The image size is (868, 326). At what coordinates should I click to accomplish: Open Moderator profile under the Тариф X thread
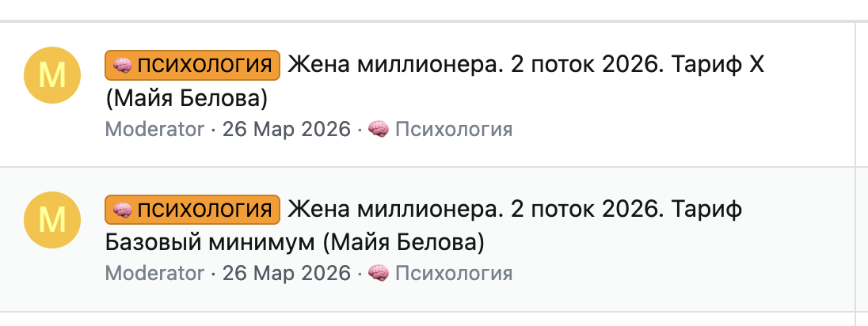click(x=154, y=129)
